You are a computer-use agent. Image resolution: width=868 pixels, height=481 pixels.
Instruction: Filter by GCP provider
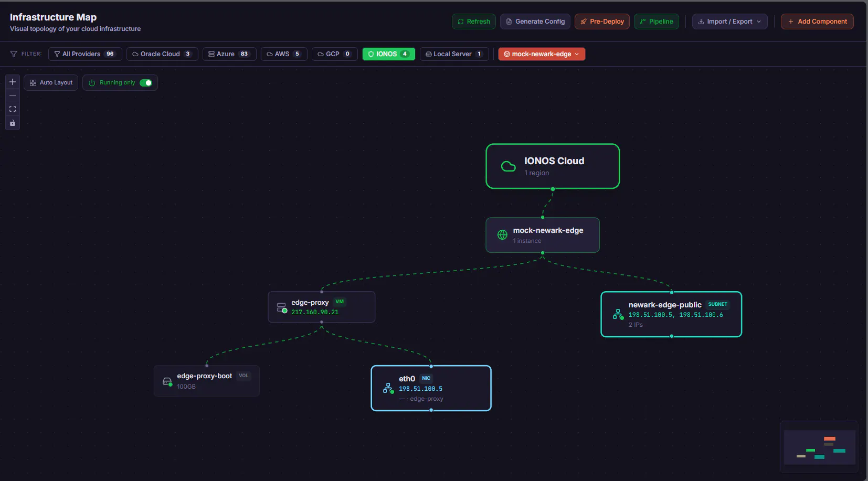(335, 54)
